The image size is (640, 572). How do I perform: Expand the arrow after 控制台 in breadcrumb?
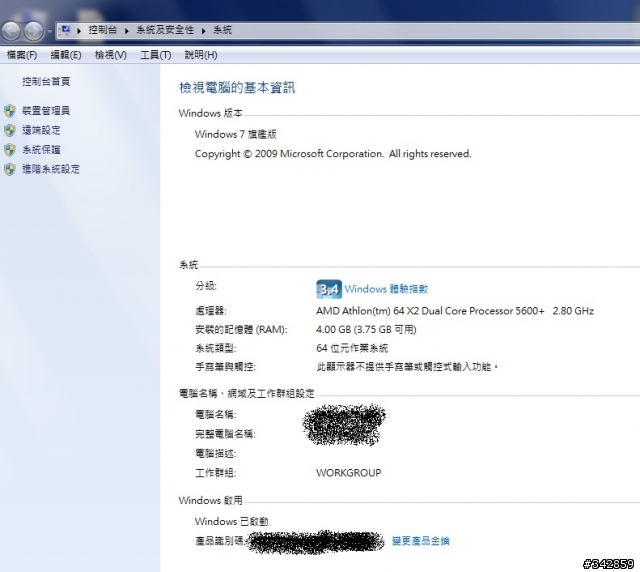pos(127,30)
